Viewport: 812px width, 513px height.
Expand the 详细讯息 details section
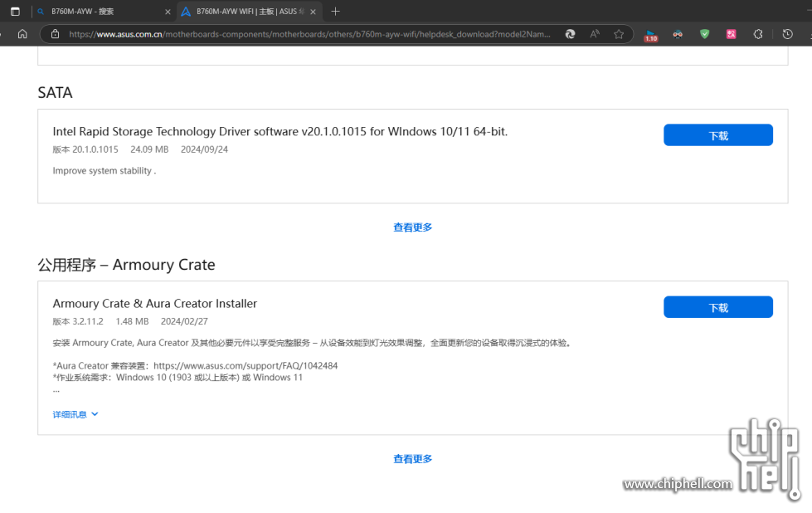click(75, 414)
